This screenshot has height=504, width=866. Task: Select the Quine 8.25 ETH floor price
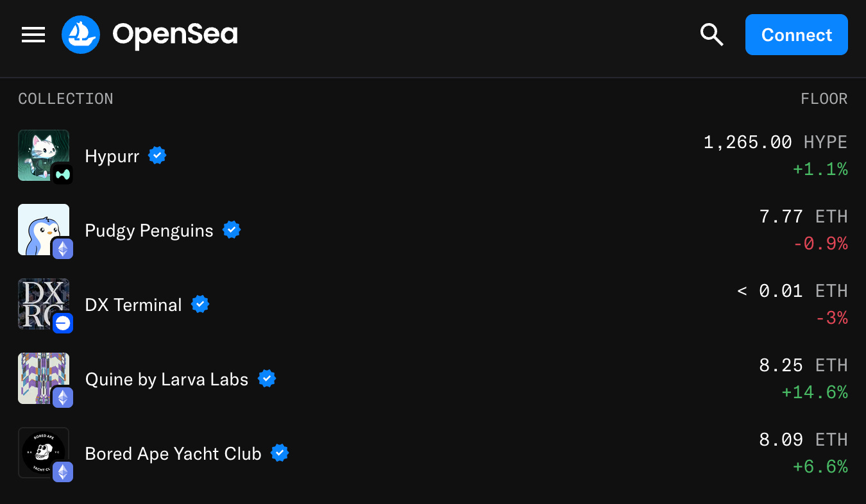point(803,365)
